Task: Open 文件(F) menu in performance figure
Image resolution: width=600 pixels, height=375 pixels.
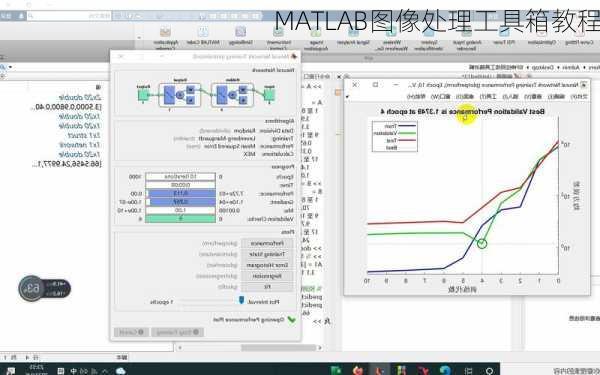Action: click(579, 97)
